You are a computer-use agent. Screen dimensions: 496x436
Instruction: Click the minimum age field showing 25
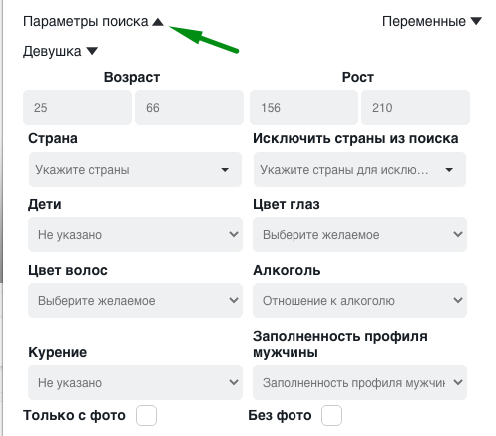point(77,108)
